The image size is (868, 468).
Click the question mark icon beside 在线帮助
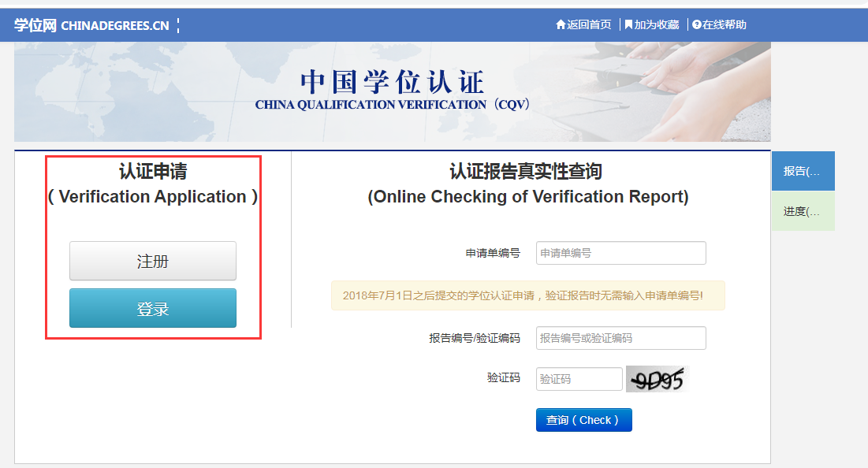tap(696, 24)
